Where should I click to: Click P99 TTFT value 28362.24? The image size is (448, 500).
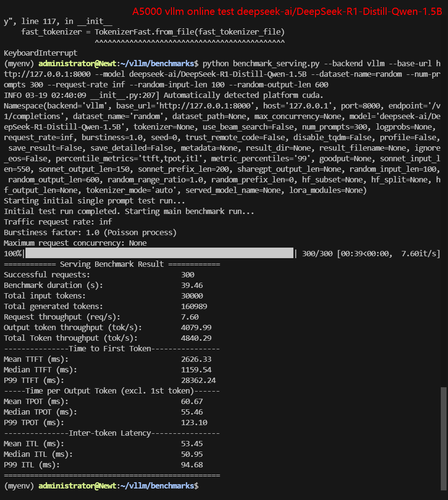coord(198,380)
